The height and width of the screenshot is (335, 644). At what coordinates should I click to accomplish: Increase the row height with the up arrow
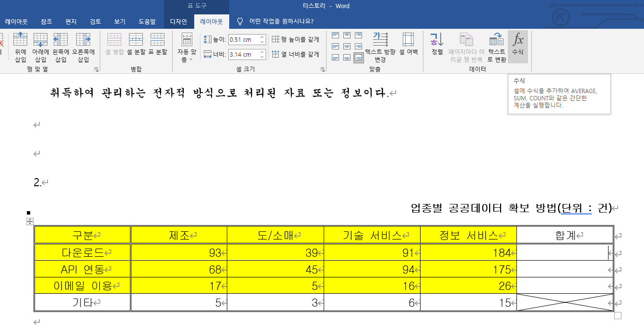coord(262,37)
